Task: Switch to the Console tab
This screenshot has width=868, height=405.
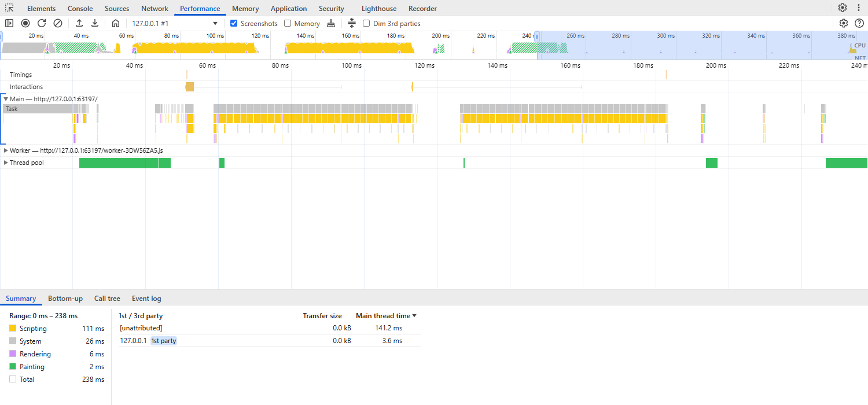Action: (x=80, y=9)
